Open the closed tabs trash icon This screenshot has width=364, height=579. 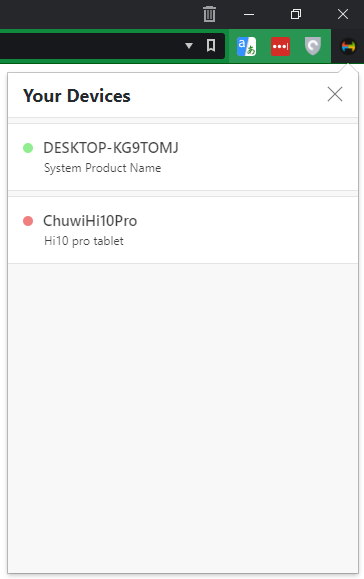coord(209,14)
